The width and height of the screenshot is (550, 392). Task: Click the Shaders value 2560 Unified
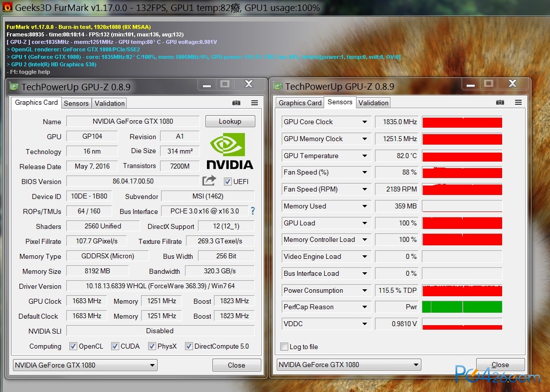coord(103,226)
